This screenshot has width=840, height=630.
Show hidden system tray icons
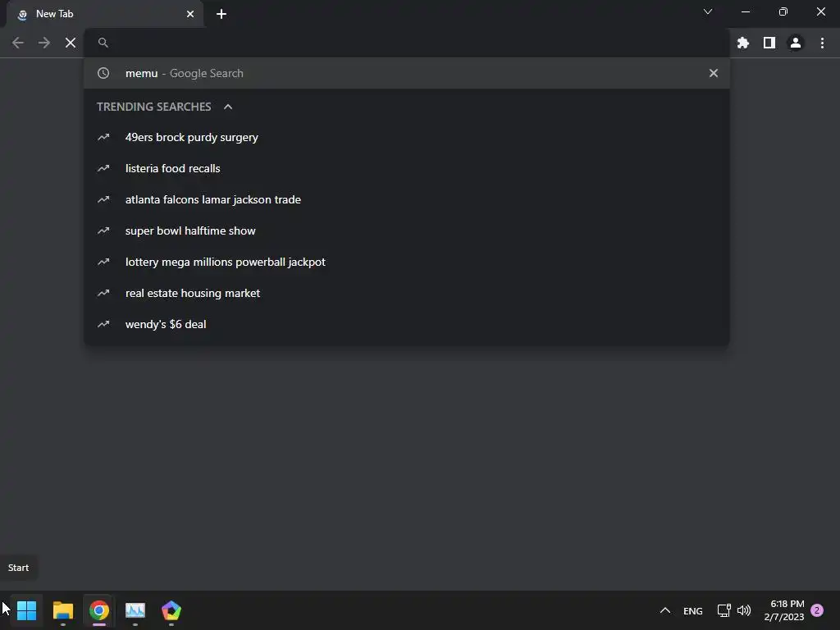pyautogui.click(x=664, y=610)
